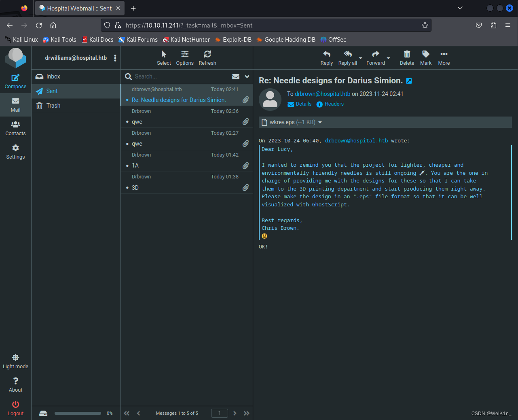Open the Sent folder
This screenshot has width=518, height=420.
76,91
